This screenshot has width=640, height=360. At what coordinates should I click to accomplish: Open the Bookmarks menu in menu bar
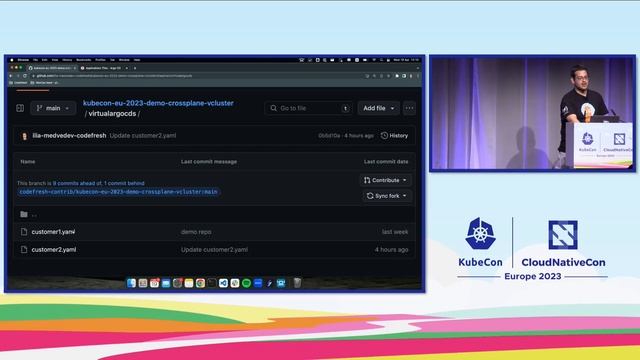click(83, 60)
